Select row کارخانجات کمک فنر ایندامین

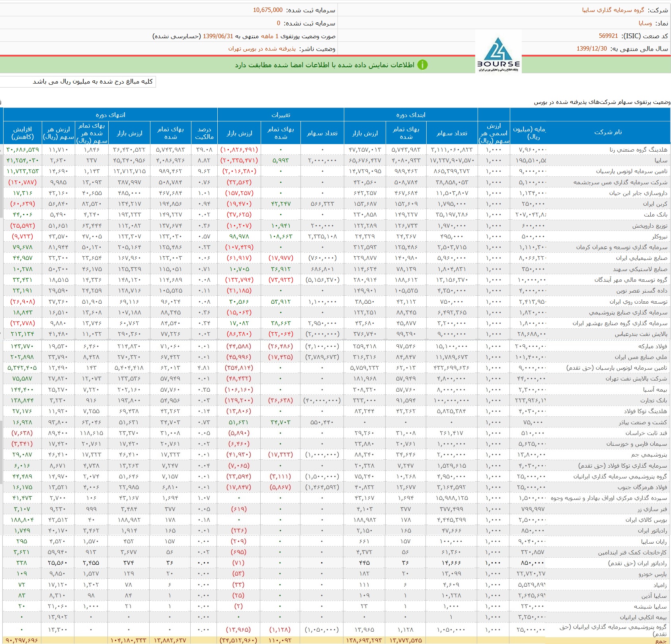tap(337, 552)
